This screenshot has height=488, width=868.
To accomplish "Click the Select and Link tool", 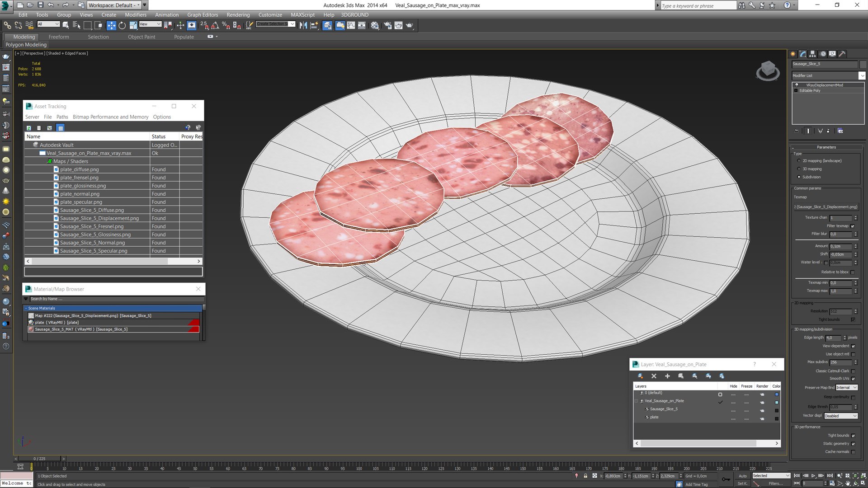I will (7, 25).
